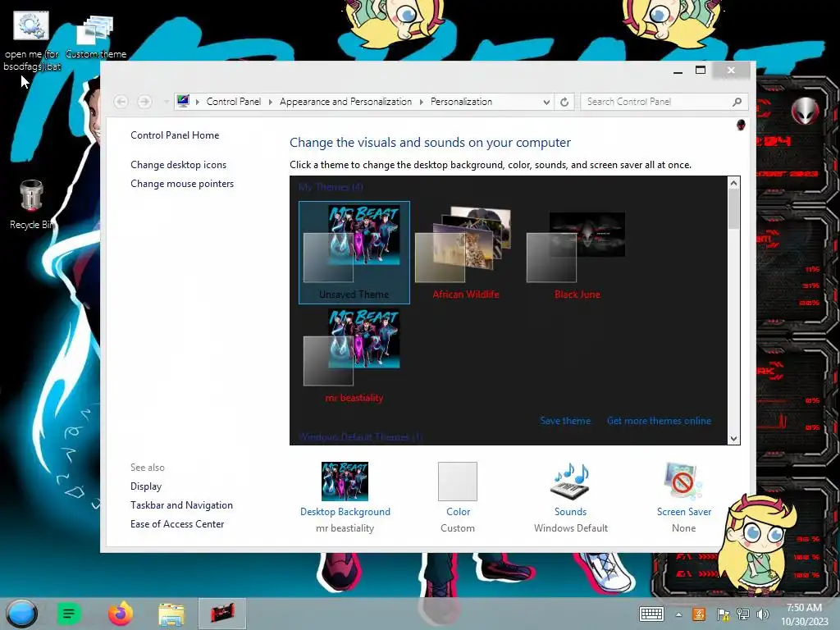The width and height of the screenshot is (840, 630).
Task: Launch Firefox from the taskbar
Action: [x=121, y=614]
